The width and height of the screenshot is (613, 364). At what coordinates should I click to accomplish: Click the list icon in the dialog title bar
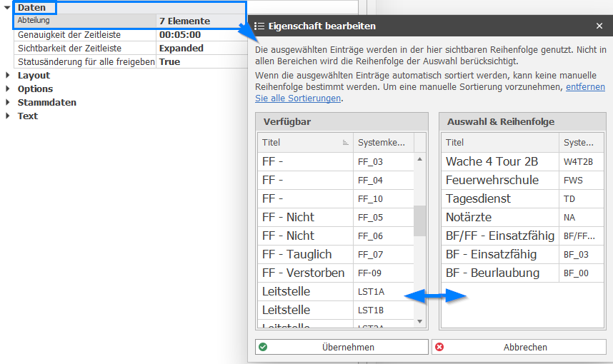point(259,26)
